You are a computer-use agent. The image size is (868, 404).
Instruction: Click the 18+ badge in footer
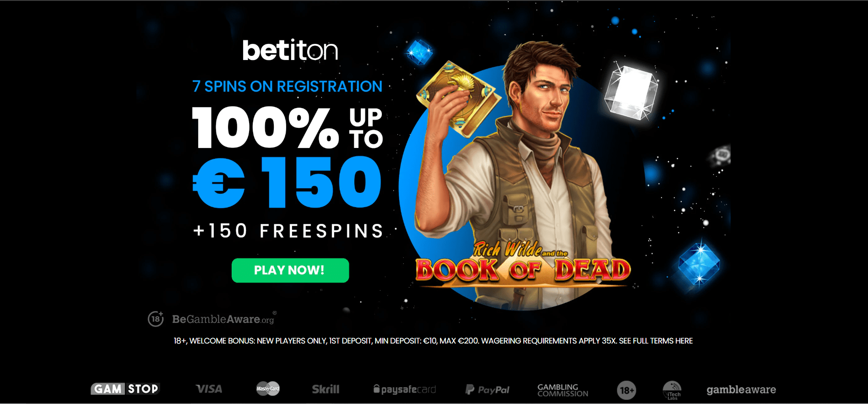tap(626, 390)
